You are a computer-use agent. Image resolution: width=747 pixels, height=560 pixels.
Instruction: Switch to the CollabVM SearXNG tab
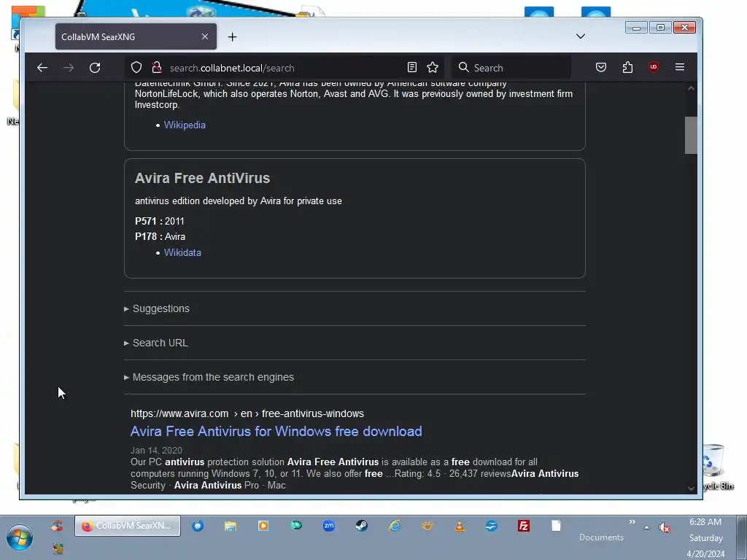click(136, 36)
